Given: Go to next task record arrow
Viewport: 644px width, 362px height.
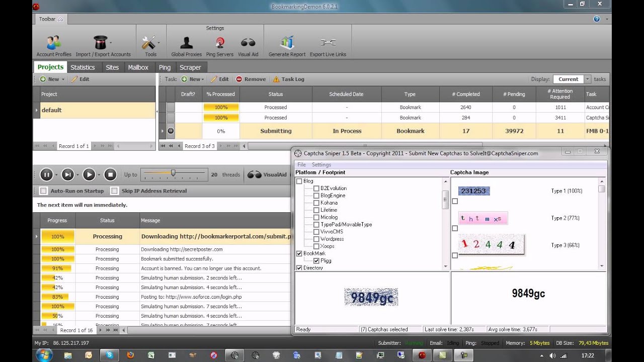Looking at the screenshot, I should [219, 146].
